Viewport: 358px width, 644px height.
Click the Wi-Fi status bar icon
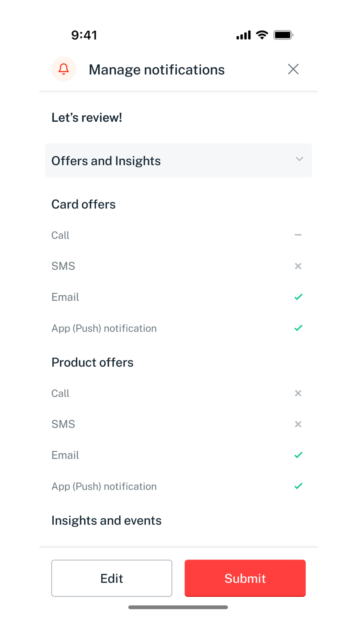(x=262, y=35)
